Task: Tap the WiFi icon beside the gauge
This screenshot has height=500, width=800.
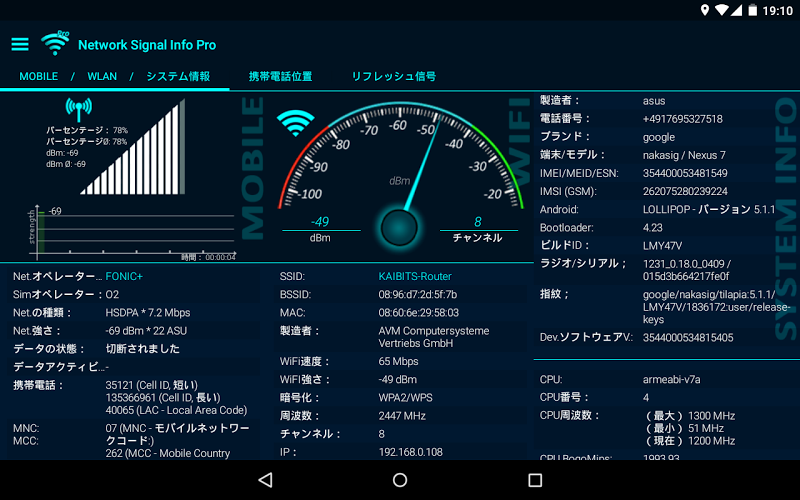Action: coord(295,124)
